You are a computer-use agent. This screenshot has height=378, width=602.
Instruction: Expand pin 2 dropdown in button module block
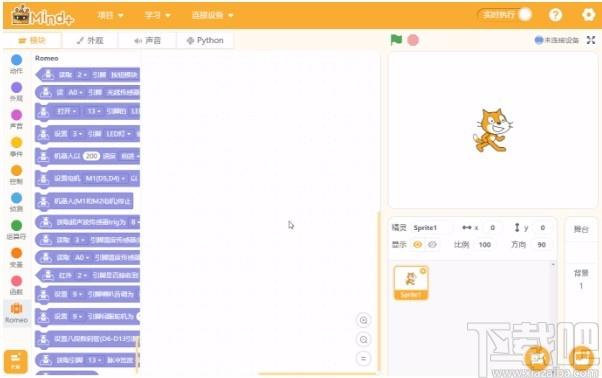(x=82, y=74)
